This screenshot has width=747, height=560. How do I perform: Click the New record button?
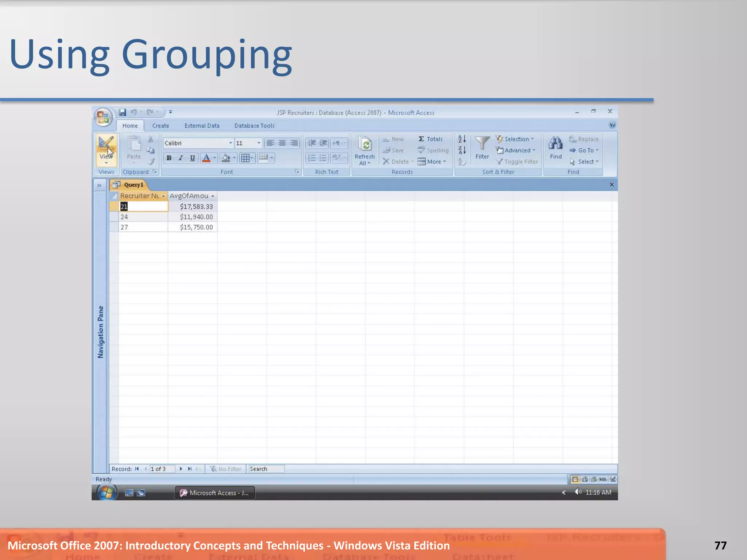pos(393,139)
